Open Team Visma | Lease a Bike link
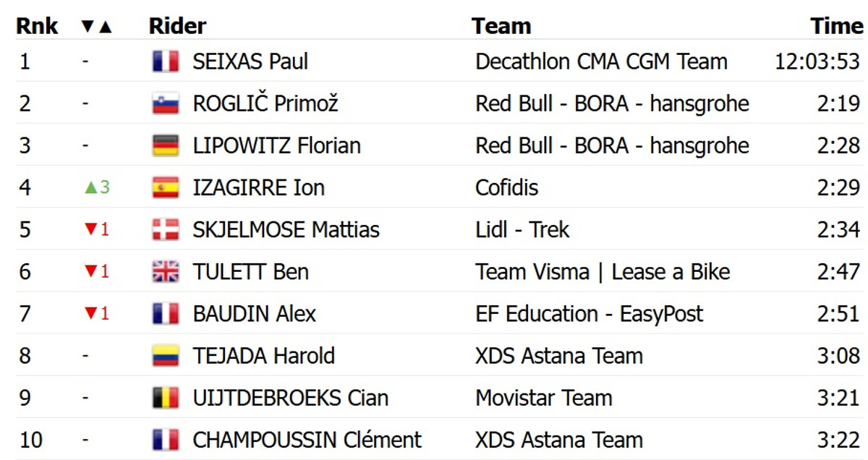This screenshot has width=868, height=460. (x=603, y=272)
